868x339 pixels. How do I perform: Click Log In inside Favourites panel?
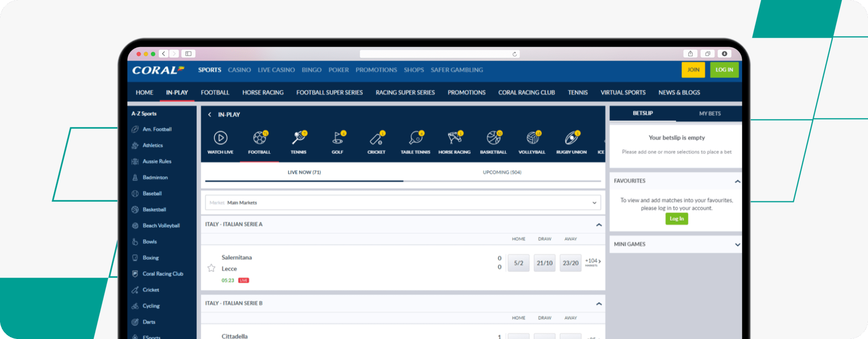pyautogui.click(x=677, y=219)
